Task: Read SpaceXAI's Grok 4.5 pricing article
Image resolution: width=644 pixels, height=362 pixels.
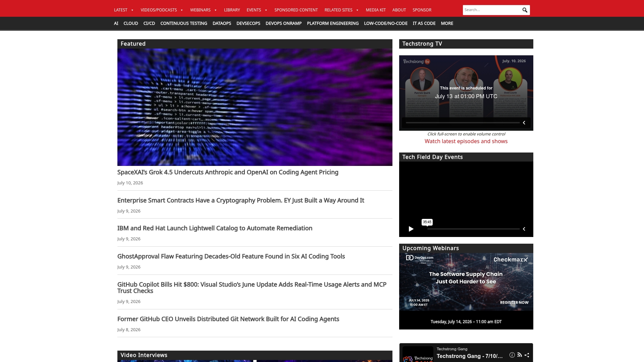Action: coord(228,172)
